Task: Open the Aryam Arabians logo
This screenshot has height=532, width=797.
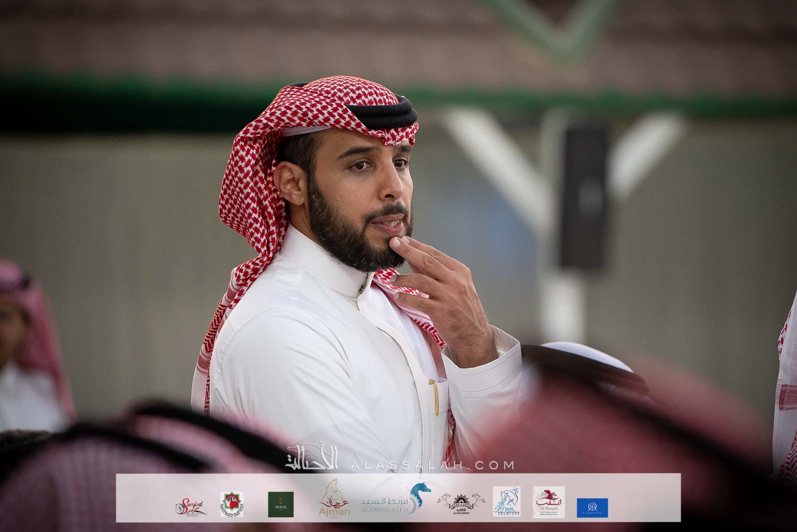Action: click(506, 502)
